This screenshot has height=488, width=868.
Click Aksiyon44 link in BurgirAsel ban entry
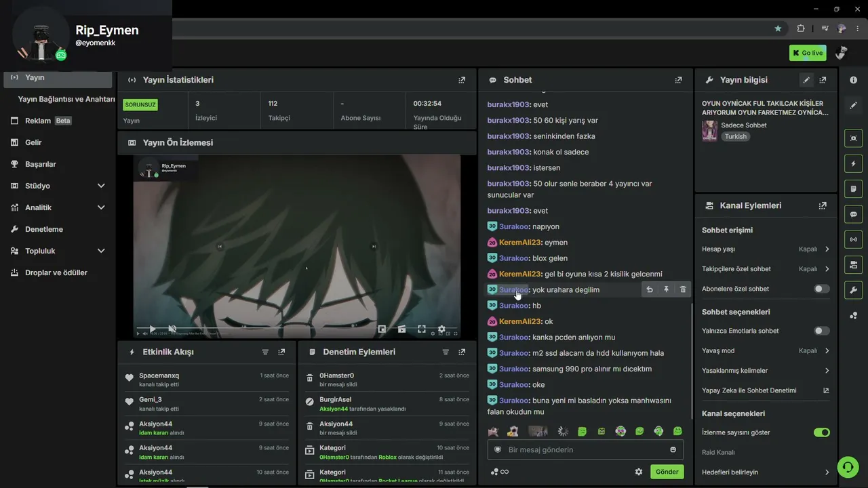333,409
